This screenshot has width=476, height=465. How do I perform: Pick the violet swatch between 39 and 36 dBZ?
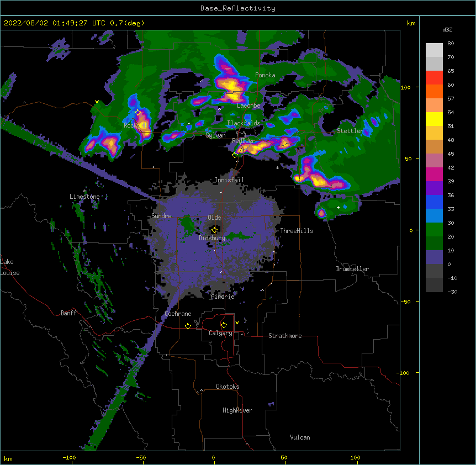click(x=434, y=188)
